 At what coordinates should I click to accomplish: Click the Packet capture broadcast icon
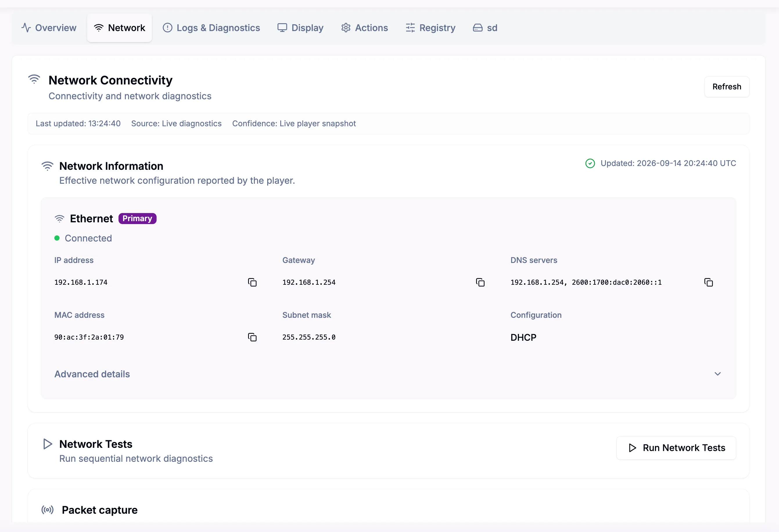(47, 510)
